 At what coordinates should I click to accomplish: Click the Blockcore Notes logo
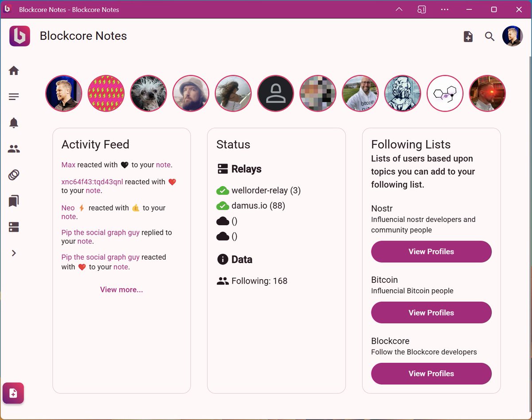click(x=20, y=36)
